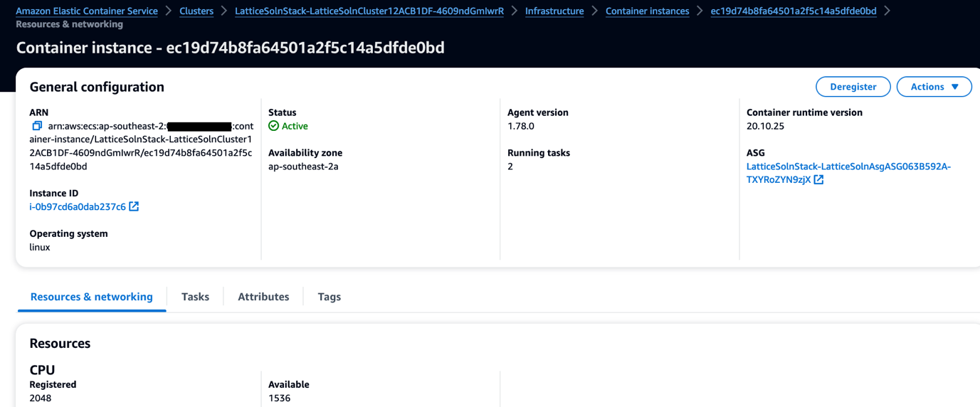Select the Resources & networking tab

[x=91, y=297]
